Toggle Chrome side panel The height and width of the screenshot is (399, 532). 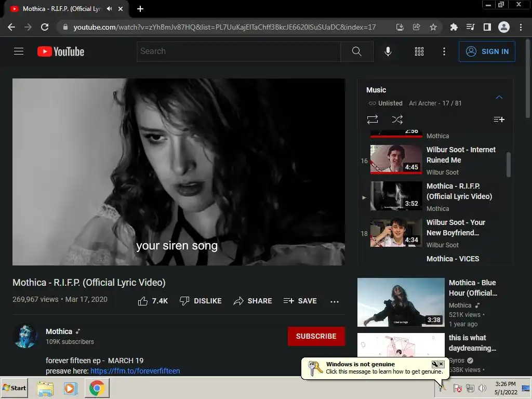tap(487, 27)
